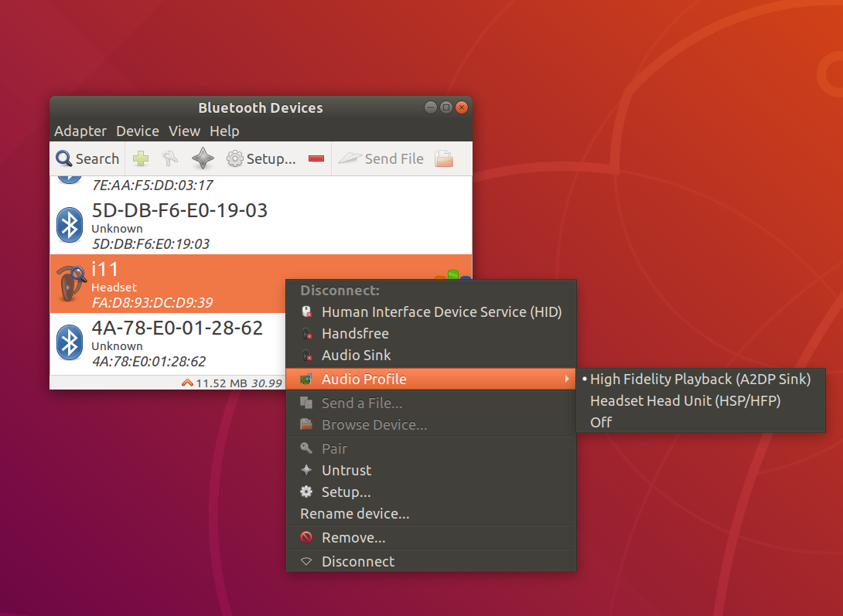Image resolution: width=843 pixels, height=616 pixels.
Task: Click the 11.52 MB upload status text
Action: 221,383
